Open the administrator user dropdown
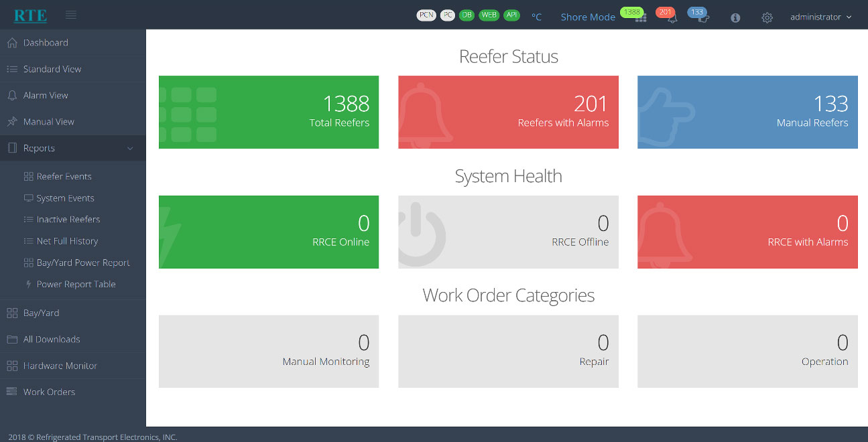The height and width of the screenshot is (442, 868). 820,17
